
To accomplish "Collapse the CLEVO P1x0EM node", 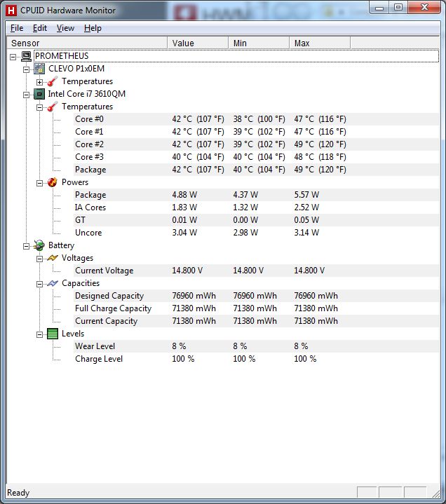I will click(27, 69).
